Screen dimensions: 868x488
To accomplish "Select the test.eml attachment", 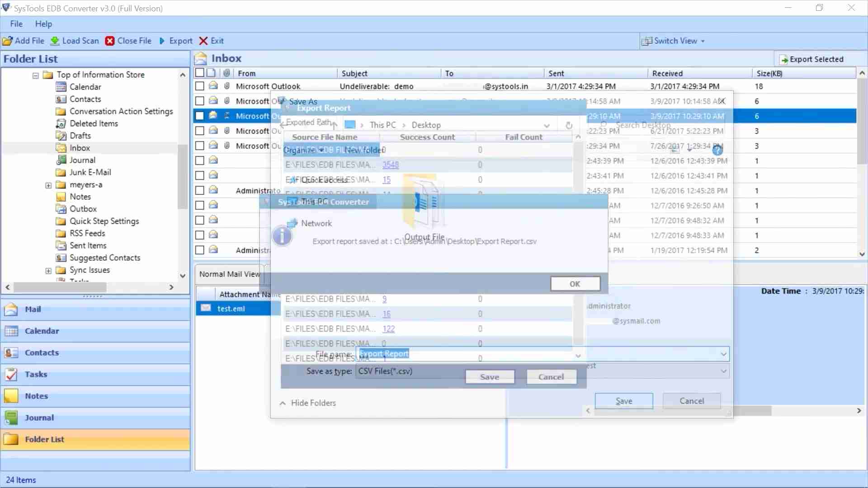I will tap(231, 308).
